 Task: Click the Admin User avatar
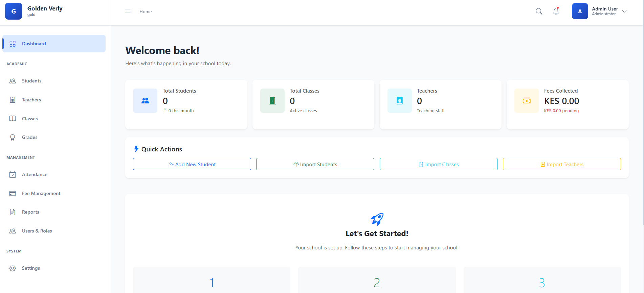coord(580,11)
